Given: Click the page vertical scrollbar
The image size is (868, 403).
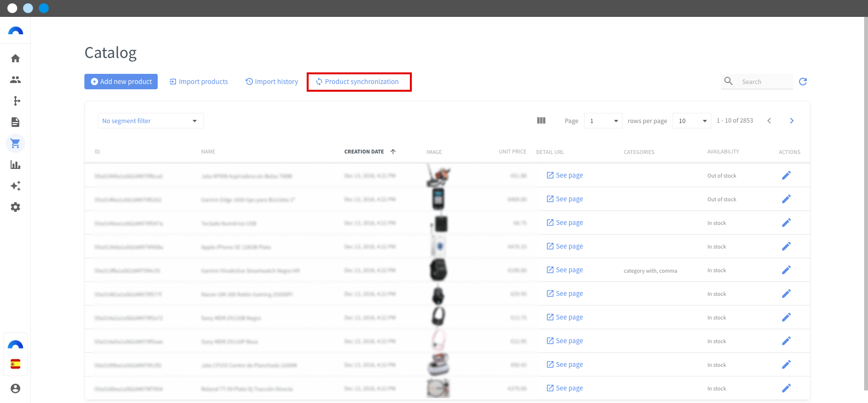Looking at the screenshot, I should (866, 203).
